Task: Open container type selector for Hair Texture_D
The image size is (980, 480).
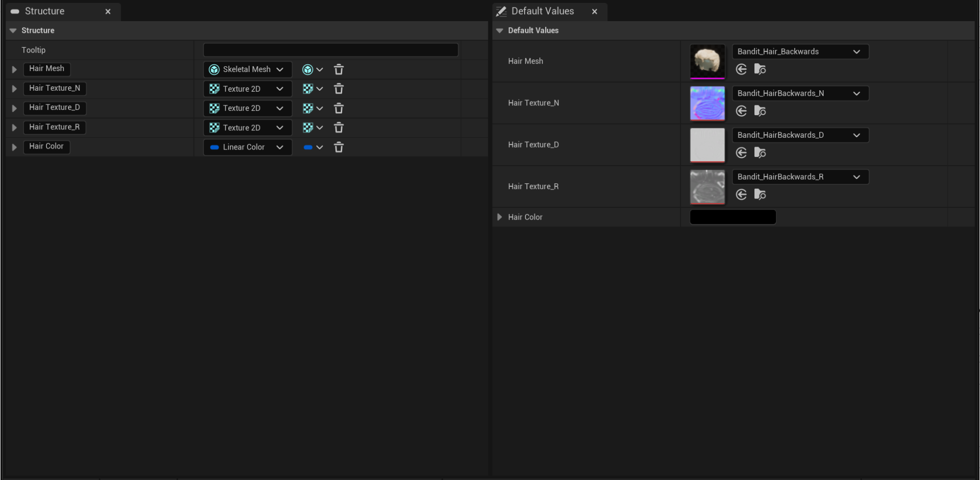Action: (x=313, y=108)
